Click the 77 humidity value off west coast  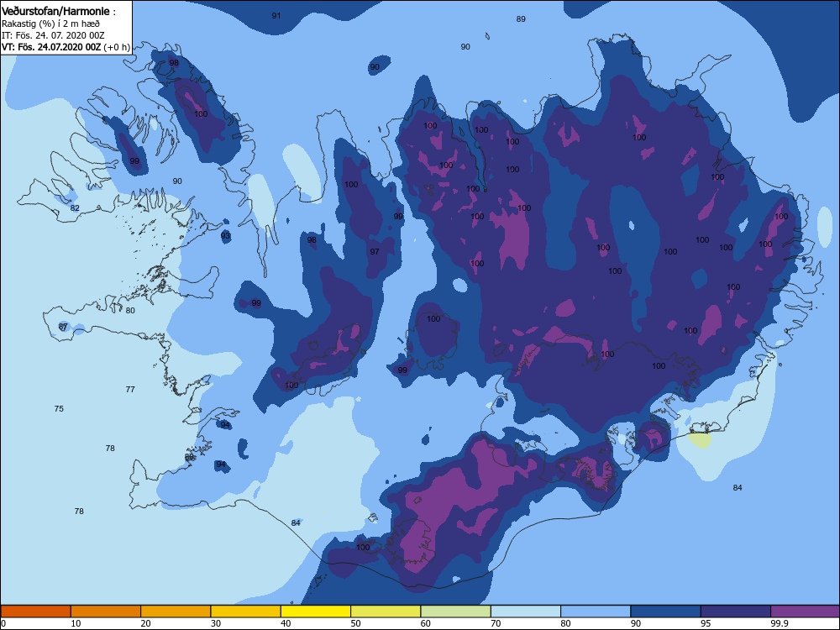[130, 390]
